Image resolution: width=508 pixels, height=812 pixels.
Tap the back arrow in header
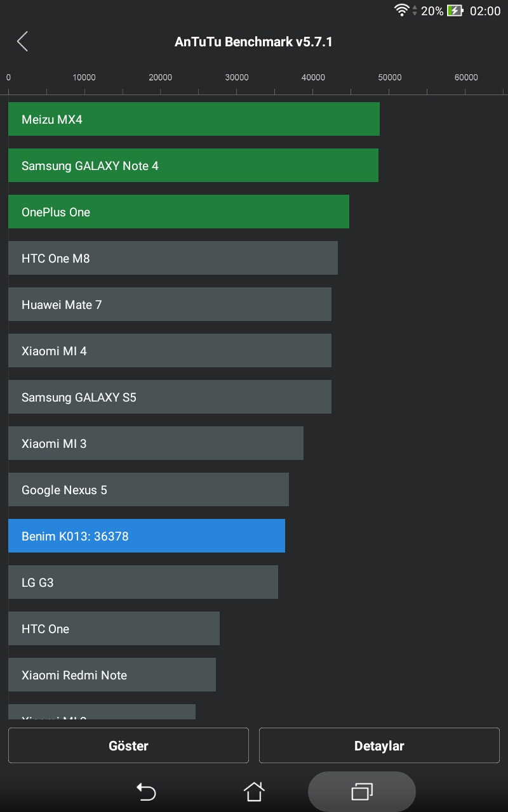coord(22,42)
